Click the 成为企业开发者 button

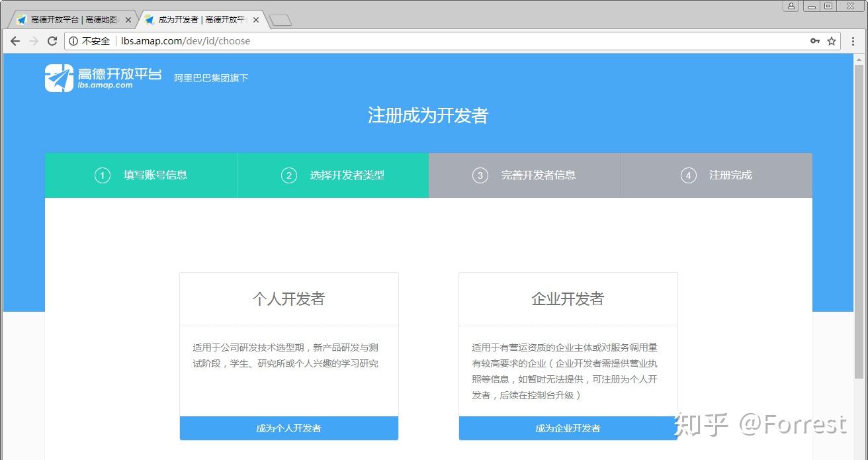tap(568, 428)
